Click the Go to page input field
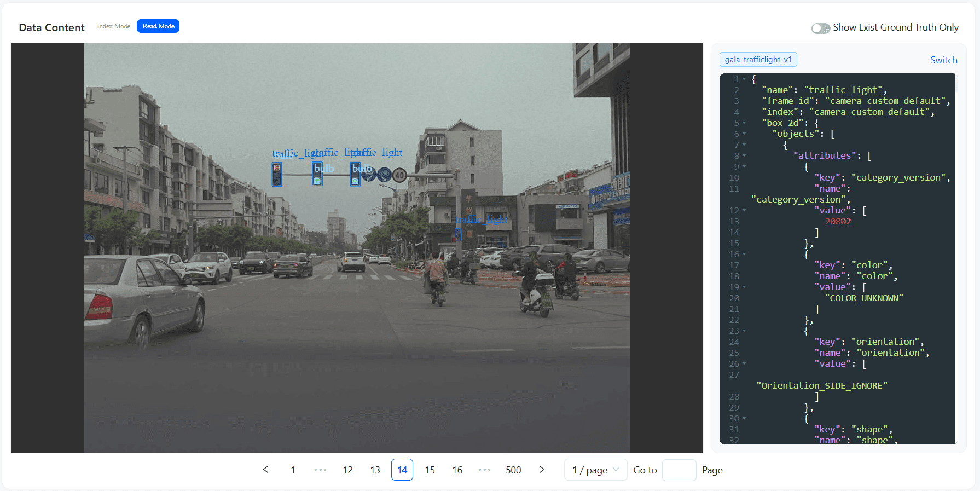980x491 pixels. click(679, 470)
